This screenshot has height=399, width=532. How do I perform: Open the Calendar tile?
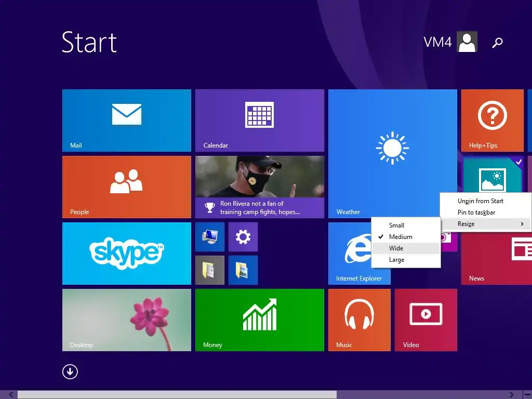[260, 121]
